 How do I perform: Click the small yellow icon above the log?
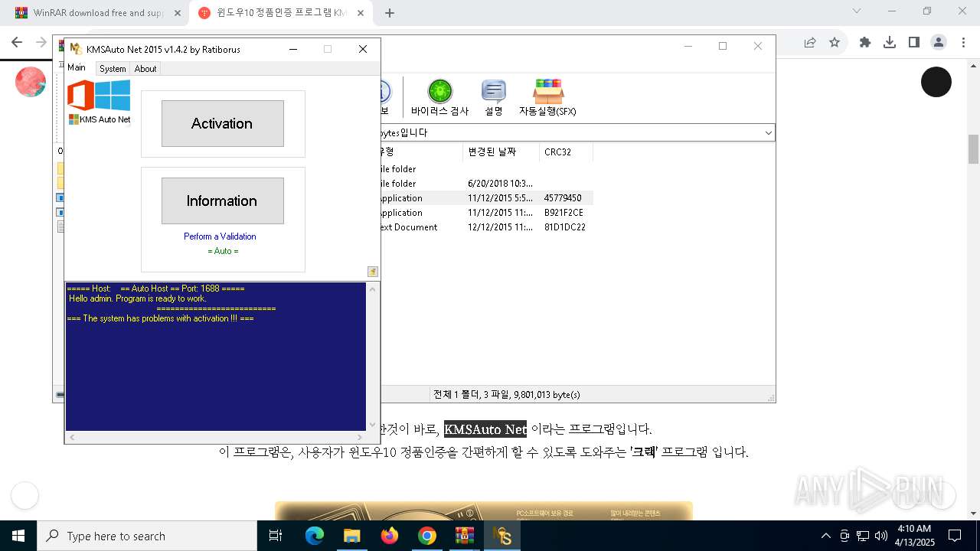pyautogui.click(x=373, y=272)
